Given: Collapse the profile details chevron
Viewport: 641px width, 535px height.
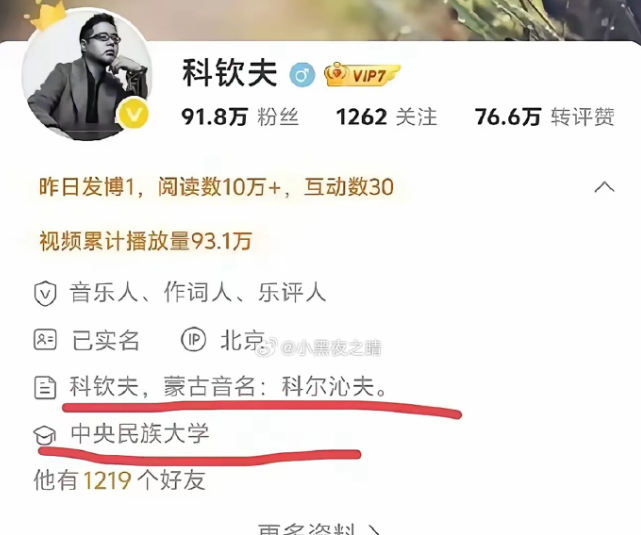Looking at the screenshot, I should (x=604, y=187).
